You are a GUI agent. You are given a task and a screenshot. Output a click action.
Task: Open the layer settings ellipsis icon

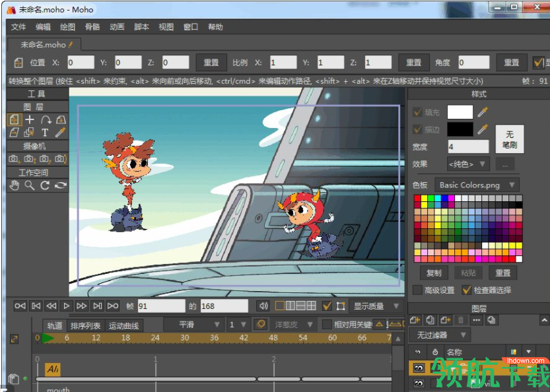pos(476,320)
